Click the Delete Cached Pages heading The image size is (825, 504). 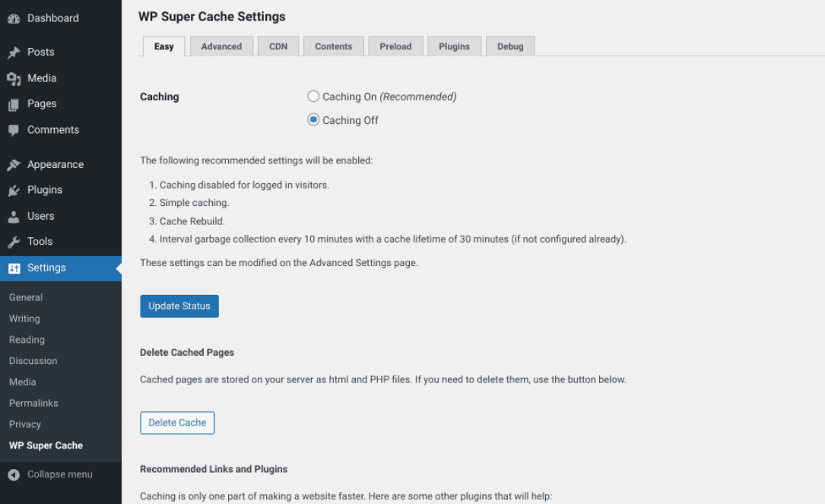[187, 353]
